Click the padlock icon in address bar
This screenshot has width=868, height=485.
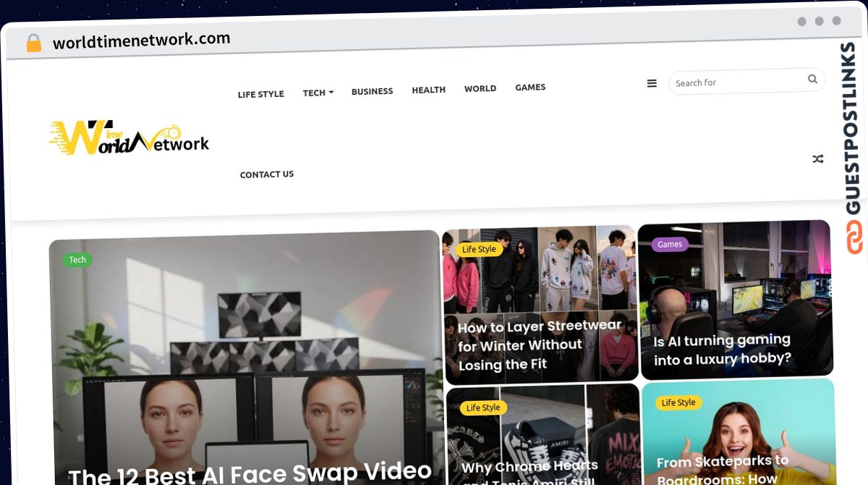33,43
